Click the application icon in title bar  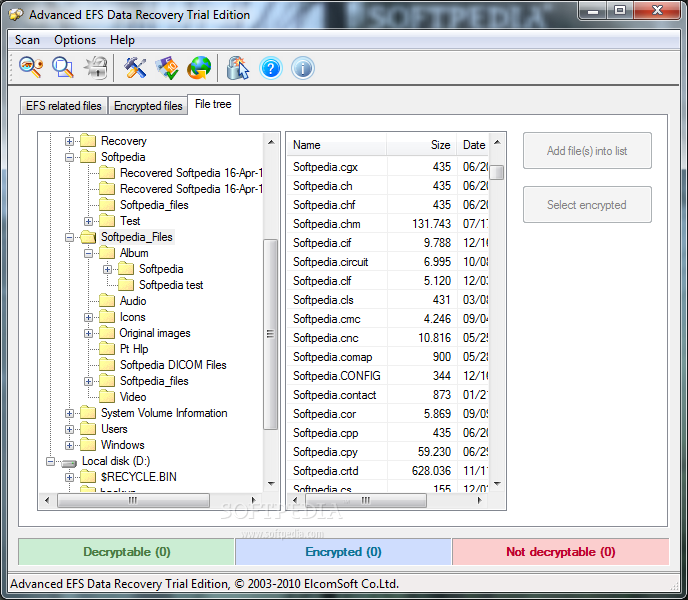[16, 14]
